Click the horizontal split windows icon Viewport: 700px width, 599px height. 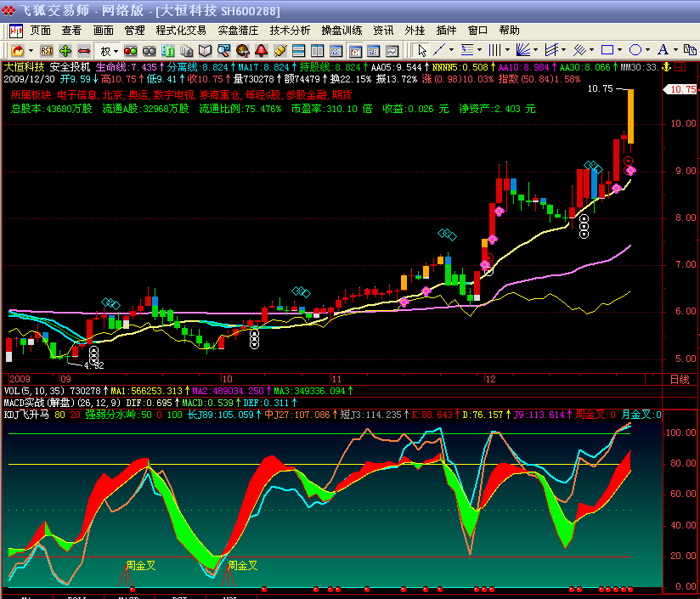[298, 50]
